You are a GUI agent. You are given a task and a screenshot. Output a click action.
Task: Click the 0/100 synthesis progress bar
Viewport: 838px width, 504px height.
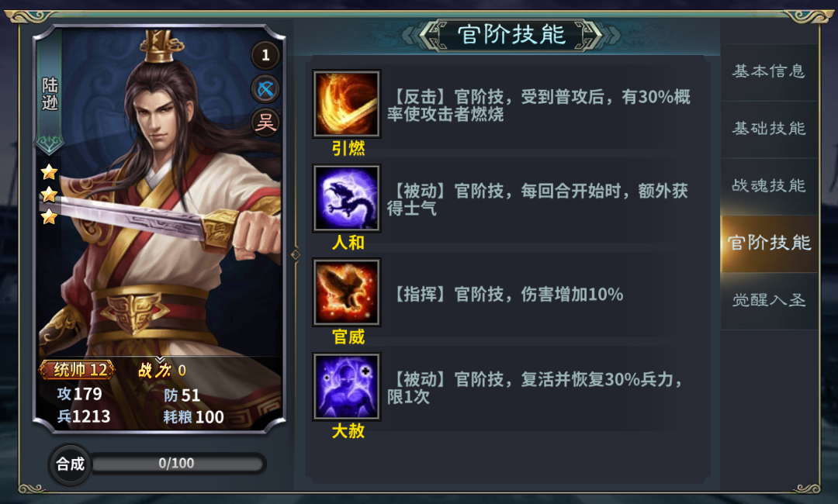point(178,464)
